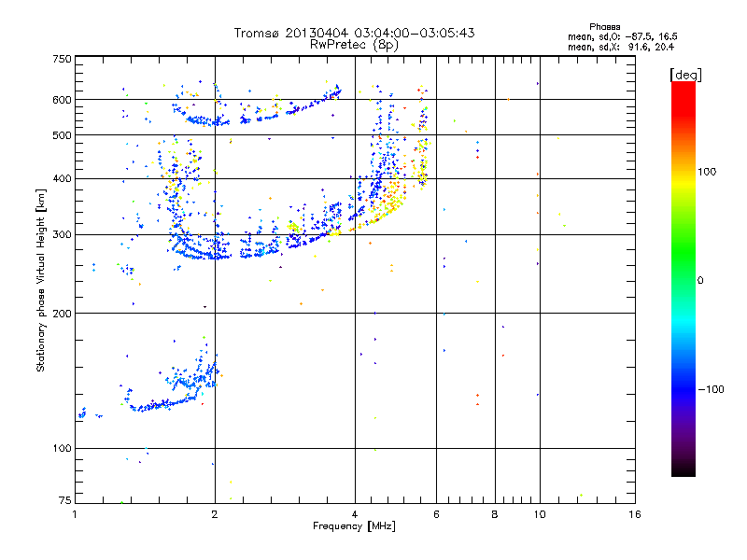This screenshot has width=747, height=560.
Task: Click the y-axis '75' tick label
Action: coord(65,500)
